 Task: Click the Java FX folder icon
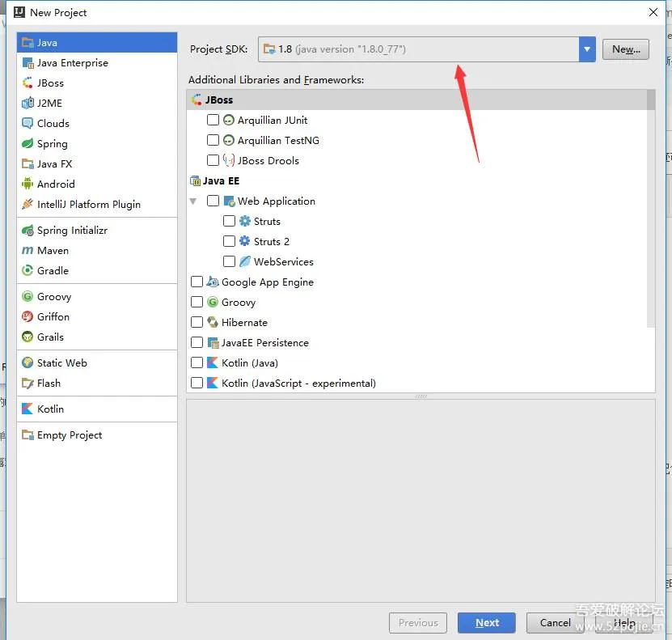coord(27,163)
